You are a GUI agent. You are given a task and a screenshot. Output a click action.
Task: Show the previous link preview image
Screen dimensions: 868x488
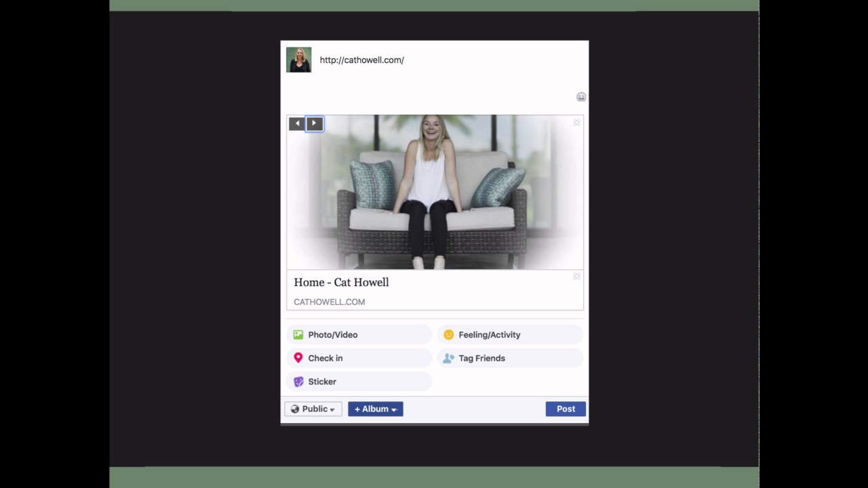pos(297,123)
